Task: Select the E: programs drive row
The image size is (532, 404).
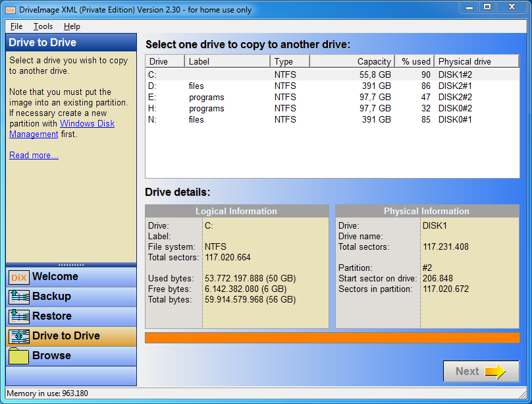Action: 332,97
